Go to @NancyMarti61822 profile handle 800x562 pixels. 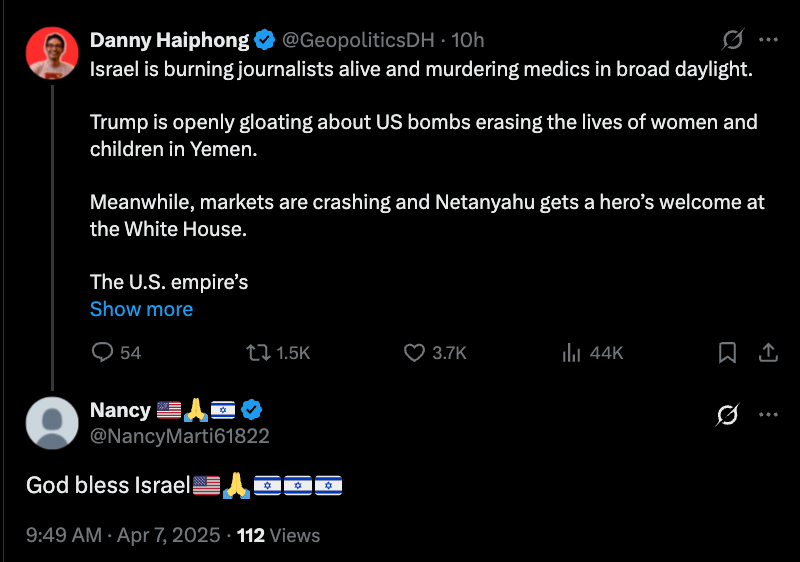pyautogui.click(x=180, y=436)
